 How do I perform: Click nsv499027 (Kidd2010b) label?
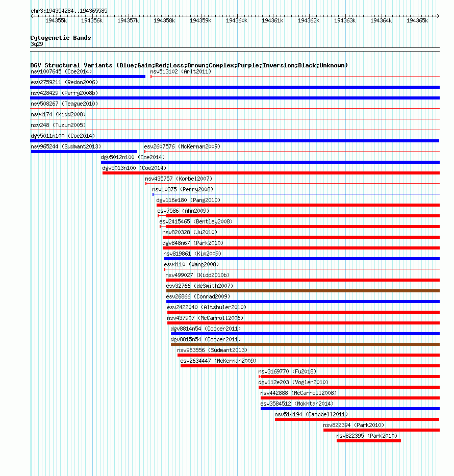tap(197, 275)
